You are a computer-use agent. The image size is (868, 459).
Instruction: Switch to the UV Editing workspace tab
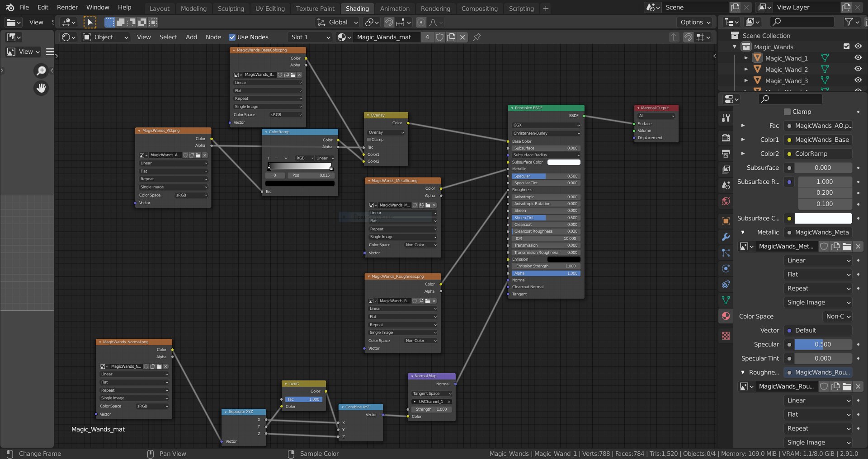(270, 8)
